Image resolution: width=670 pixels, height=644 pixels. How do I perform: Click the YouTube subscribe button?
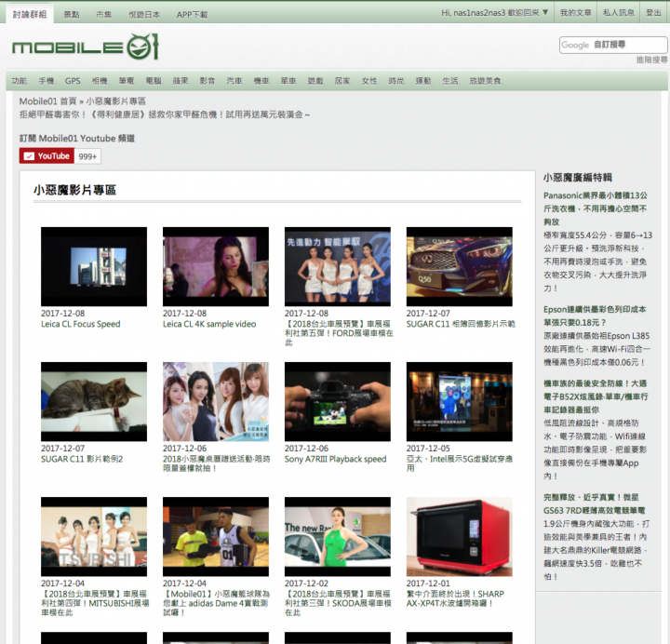tap(47, 156)
